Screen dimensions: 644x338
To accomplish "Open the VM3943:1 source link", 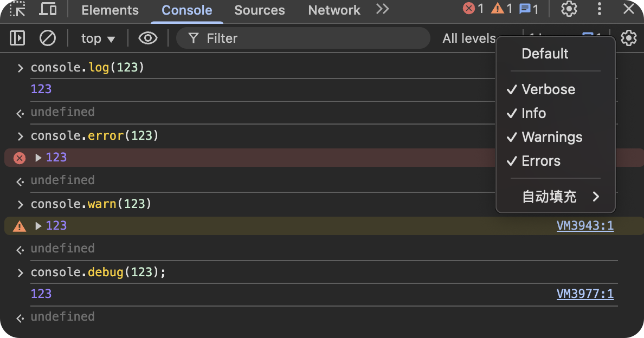I will pos(585,226).
